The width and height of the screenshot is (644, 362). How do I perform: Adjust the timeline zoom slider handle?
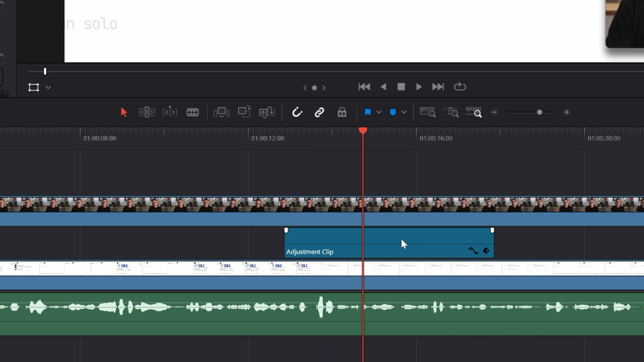[x=540, y=112]
